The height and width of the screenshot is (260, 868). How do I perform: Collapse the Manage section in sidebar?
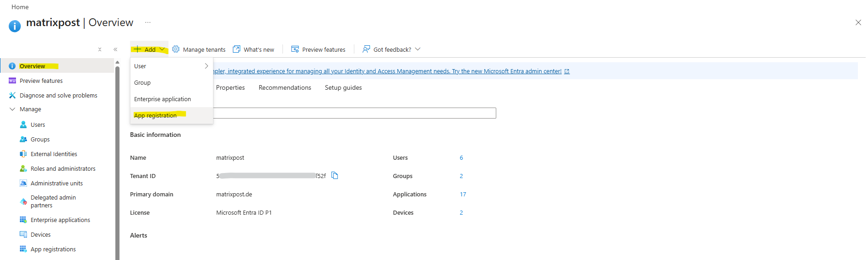pyautogui.click(x=12, y=109)
